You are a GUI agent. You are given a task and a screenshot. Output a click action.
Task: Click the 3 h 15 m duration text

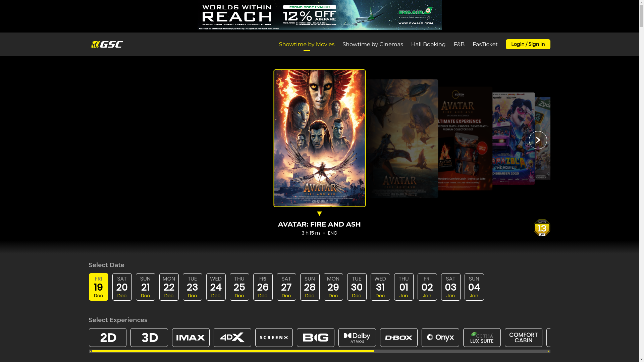coord(311,233)
